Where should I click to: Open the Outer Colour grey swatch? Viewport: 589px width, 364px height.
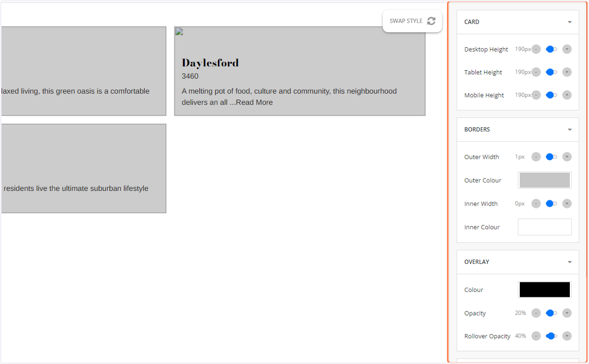[x=545, y=180]
